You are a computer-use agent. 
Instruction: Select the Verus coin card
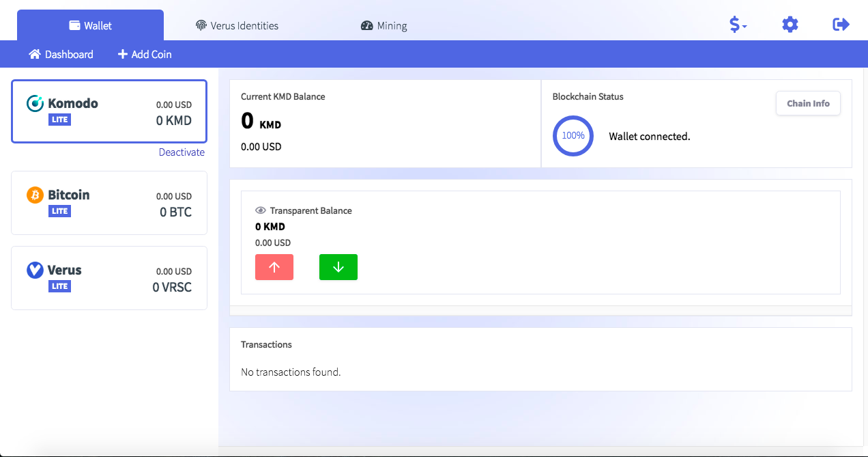[109, 278]
